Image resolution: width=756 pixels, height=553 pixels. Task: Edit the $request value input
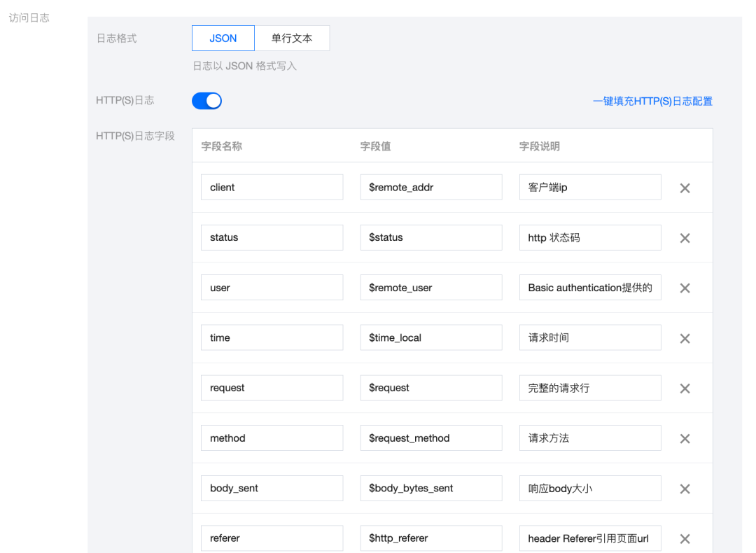coord(431,388)
